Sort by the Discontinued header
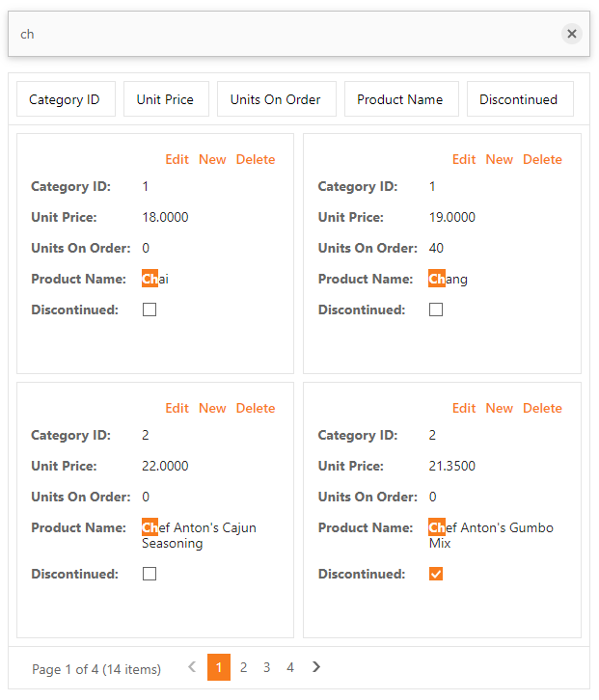This screenshot has height=700, width=599. 520,99
